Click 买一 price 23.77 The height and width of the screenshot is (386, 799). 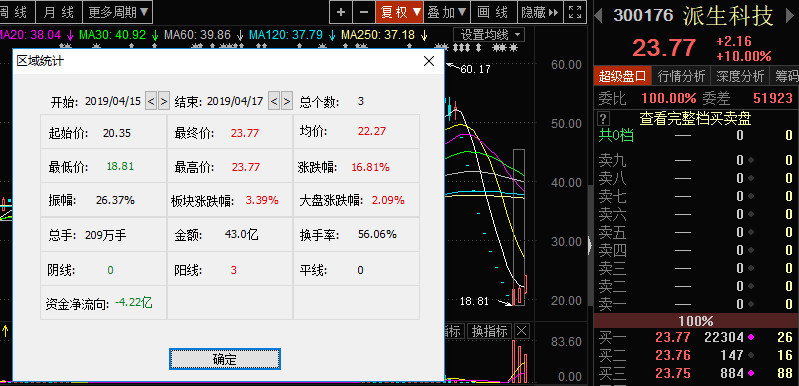(673, 337)
